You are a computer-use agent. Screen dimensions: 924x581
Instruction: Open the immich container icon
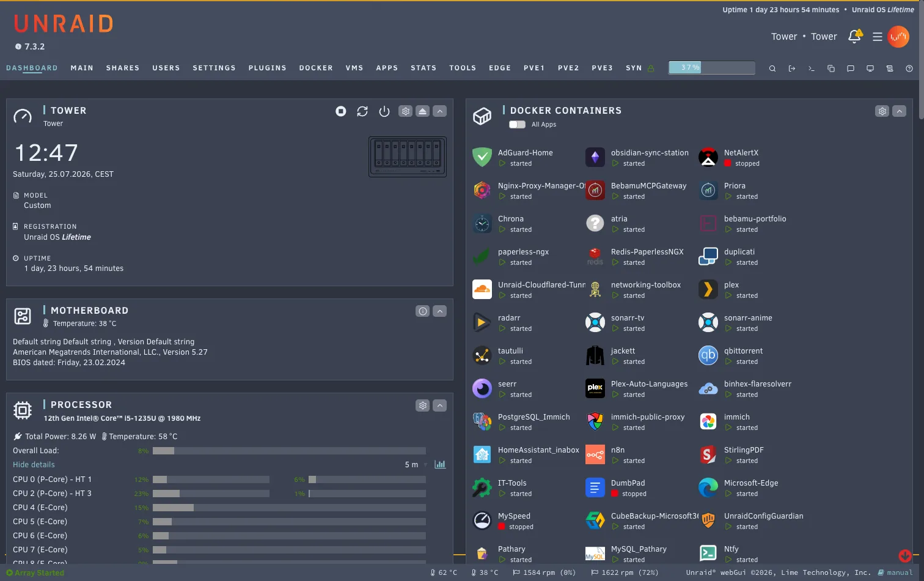point(708,421)
